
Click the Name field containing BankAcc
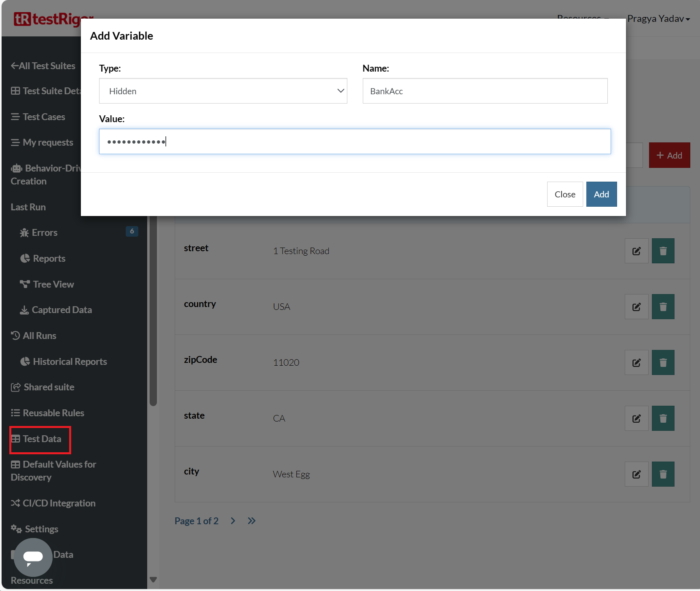tap(484, 91)
